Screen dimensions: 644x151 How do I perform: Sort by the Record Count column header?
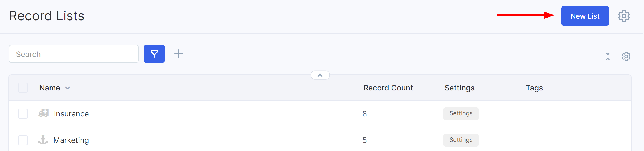click(x=388, y=88)
